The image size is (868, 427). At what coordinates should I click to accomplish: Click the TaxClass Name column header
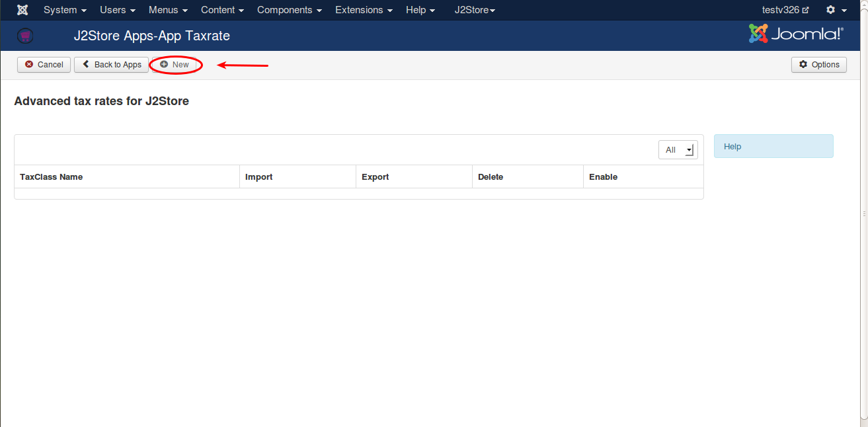(x=51, y=177)
